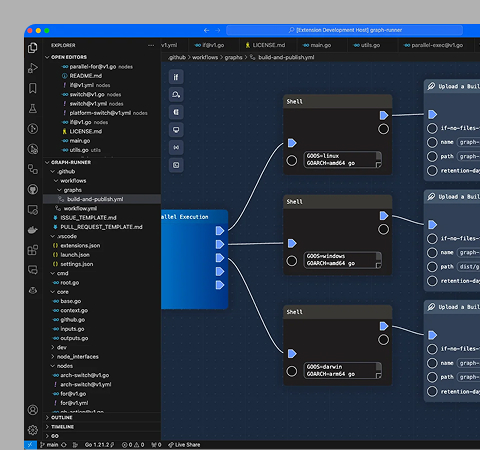Switch to the LICENSE.md tab

pos(265,45)
